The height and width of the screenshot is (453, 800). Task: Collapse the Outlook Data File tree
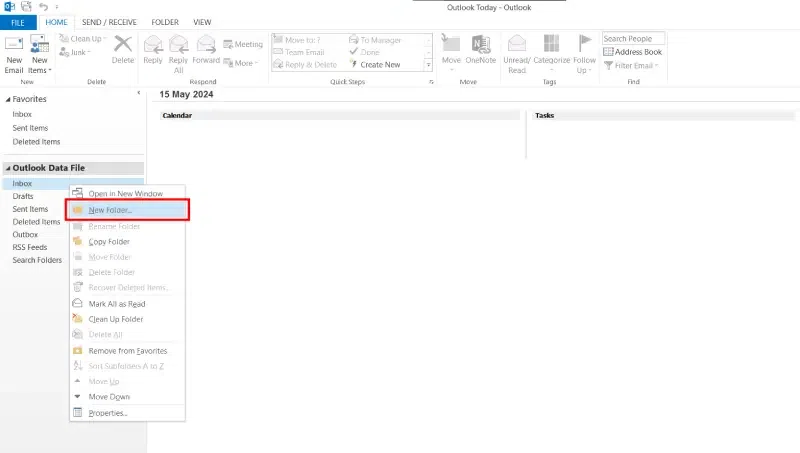pos(8,168)
